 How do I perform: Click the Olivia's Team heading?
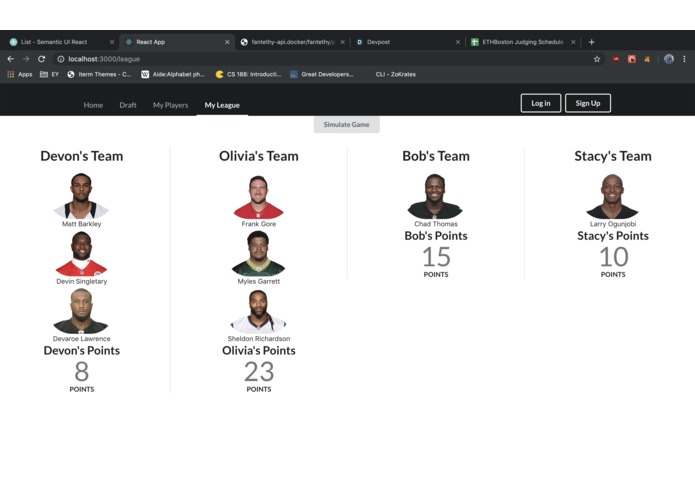pos(259,156)
